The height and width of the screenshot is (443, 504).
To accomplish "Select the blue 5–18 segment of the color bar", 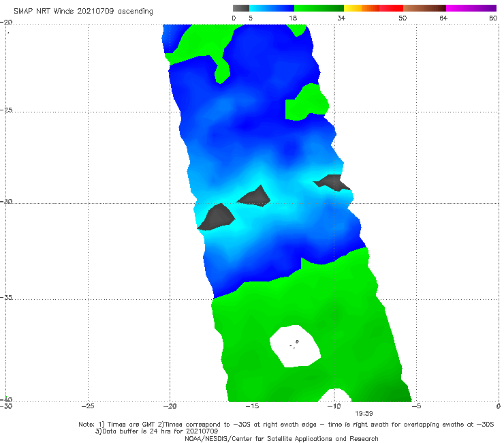I will coord(272,8).
